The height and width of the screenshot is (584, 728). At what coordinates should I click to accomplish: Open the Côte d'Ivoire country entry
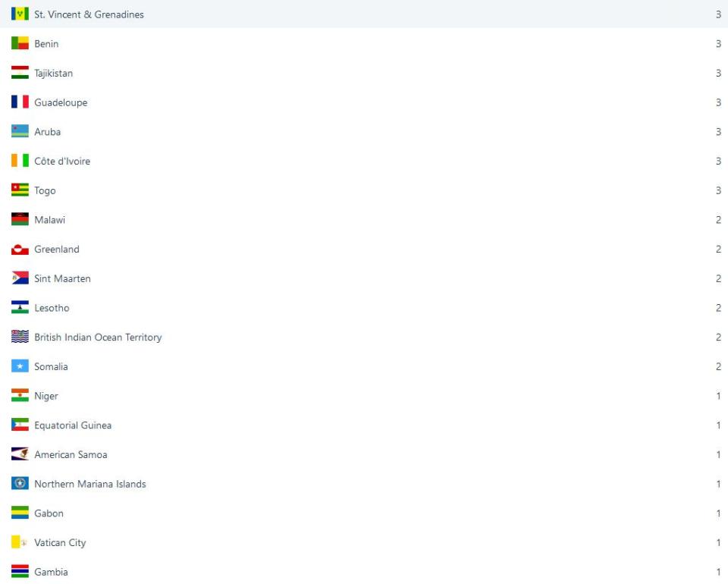[62, 162]
